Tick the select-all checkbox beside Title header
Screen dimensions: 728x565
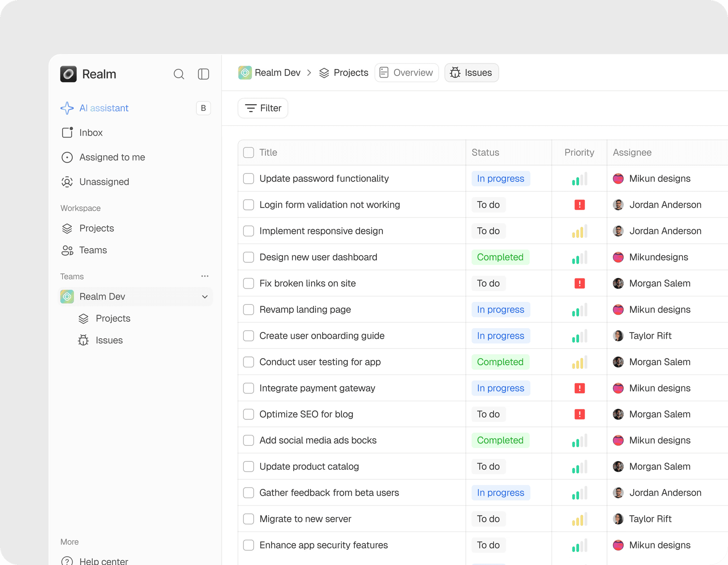click(248, 153)
